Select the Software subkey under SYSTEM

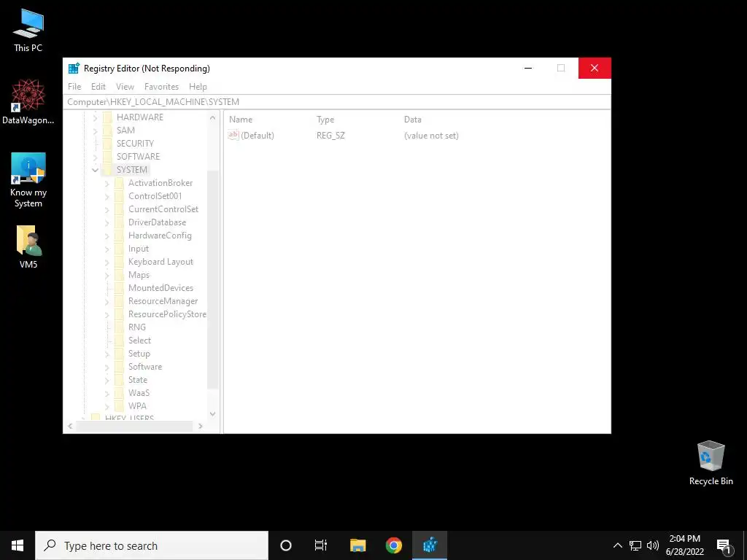pyautogui.click(x=145, y=367)
